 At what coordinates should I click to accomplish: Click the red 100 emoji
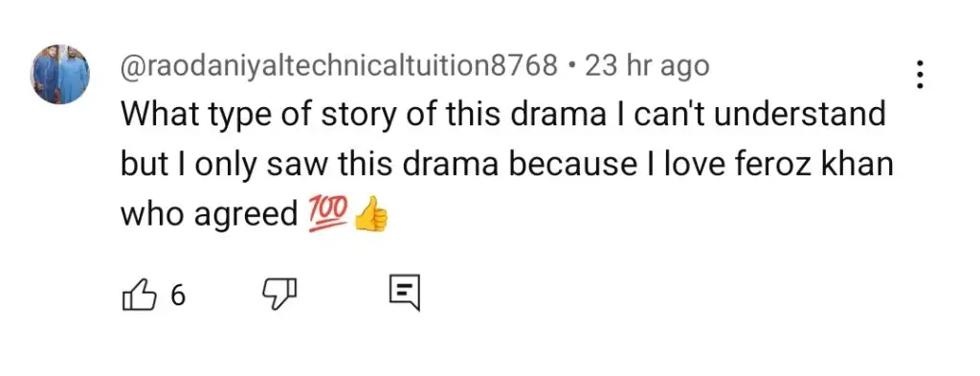(x=327, y=215)
